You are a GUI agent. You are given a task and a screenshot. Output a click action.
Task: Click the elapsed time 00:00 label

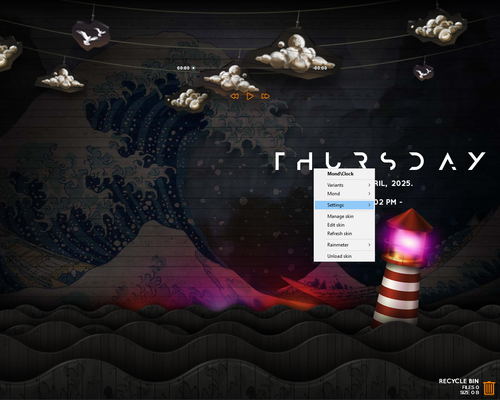tap(183, 68)
